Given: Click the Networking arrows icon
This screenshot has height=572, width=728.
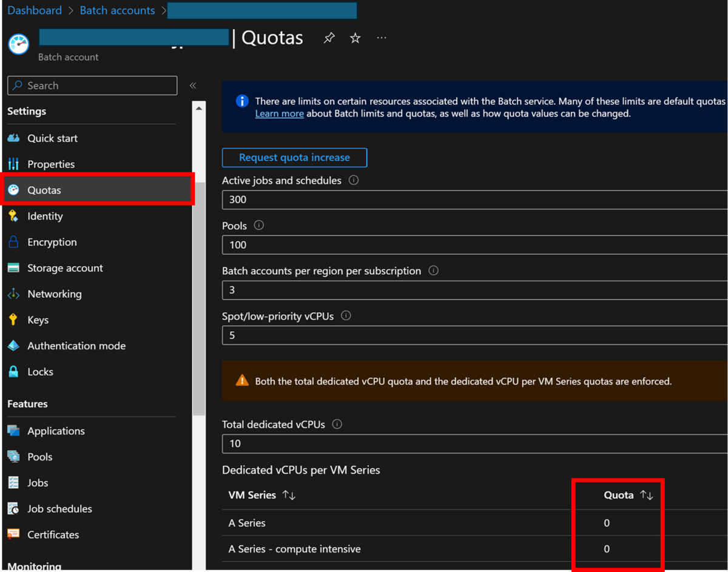Looking at the screenshot, I should (x=13, y=294).
